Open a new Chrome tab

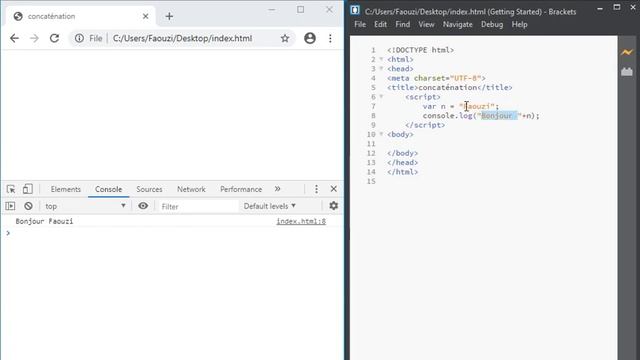click(169, 16)
